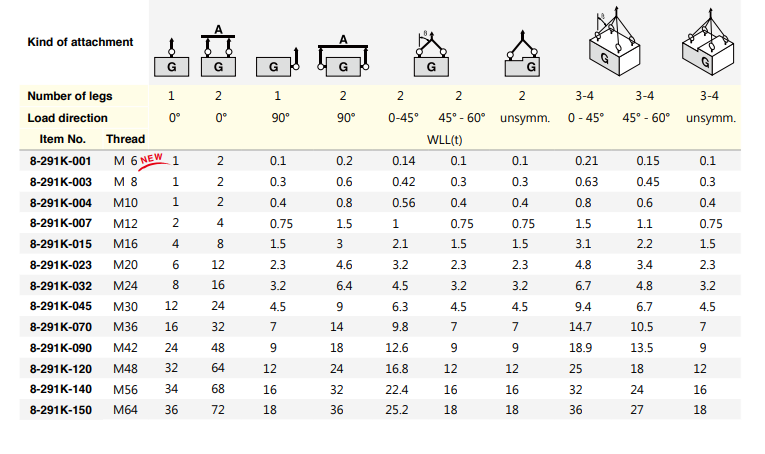This screenshot has height=454, width=765.
Task: Click the 'WLL(t)' header label
Action: 444,140
